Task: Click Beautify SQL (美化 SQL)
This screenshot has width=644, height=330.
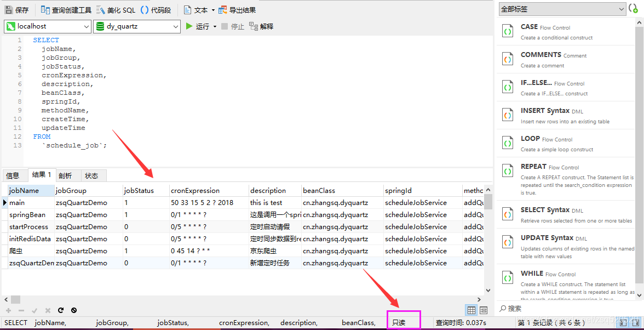Action: (x=116, y=10)
